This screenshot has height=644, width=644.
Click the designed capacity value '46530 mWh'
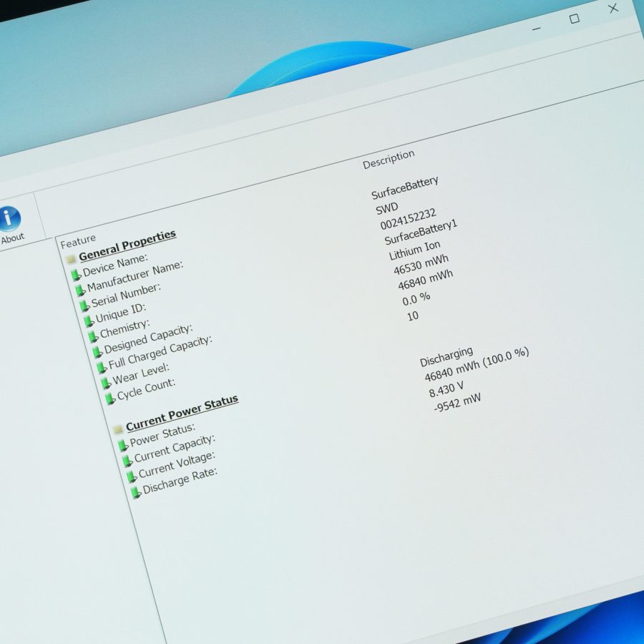[421, 265]
